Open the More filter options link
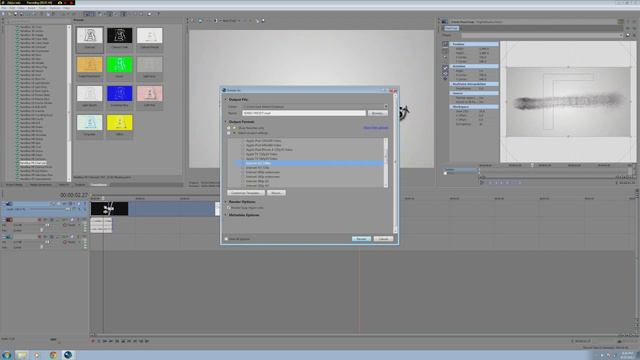The width and height of the screenshot is (640, 360). (376, 128)
